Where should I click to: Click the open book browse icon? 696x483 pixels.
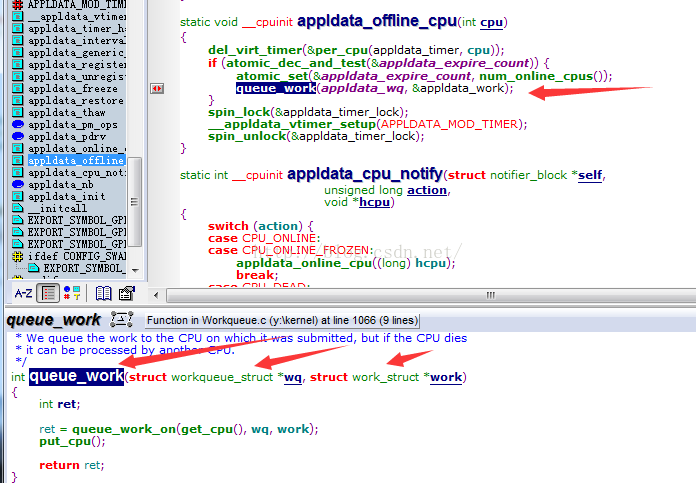point(103,293)
